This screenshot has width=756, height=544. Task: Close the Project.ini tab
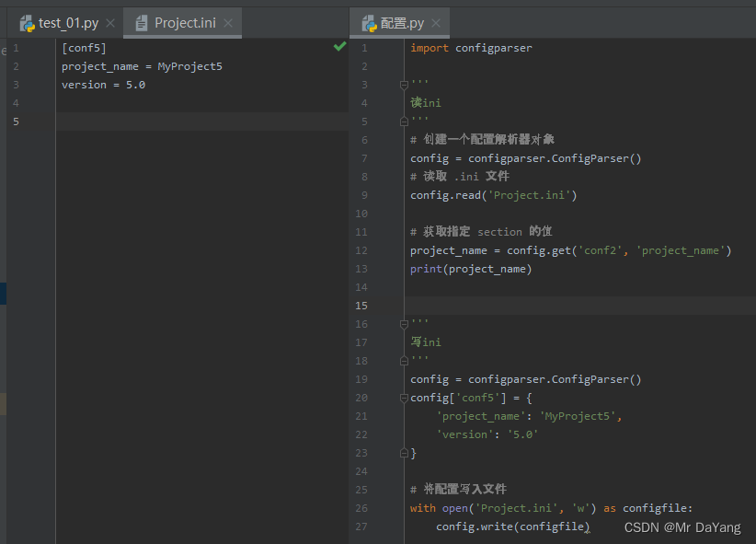228,23
